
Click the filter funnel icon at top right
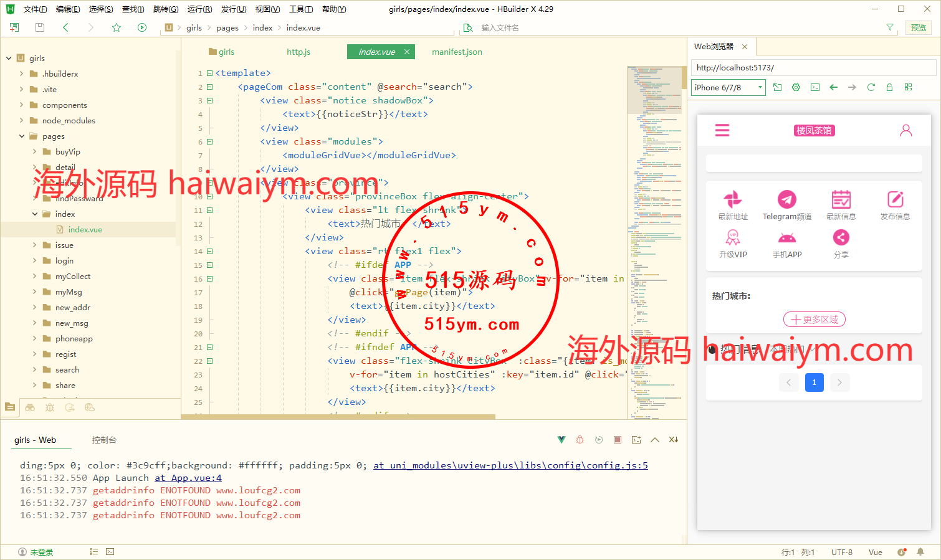(890, 27)
